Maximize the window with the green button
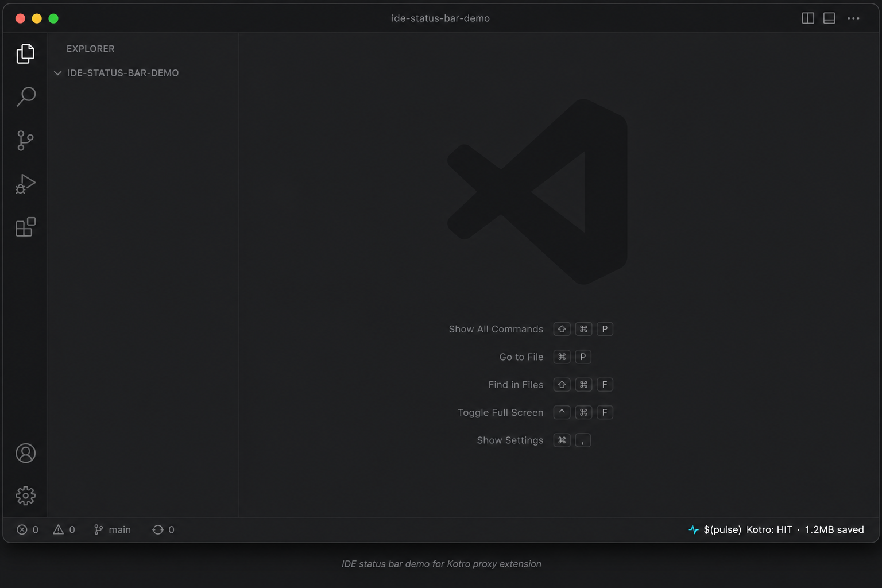 click(53, 18)
